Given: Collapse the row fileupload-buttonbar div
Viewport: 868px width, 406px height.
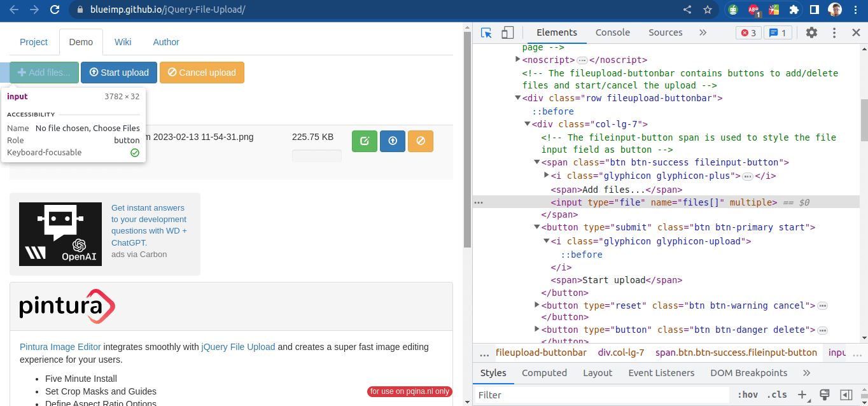Looking at the screenshot, I should (x=517, y=98).
